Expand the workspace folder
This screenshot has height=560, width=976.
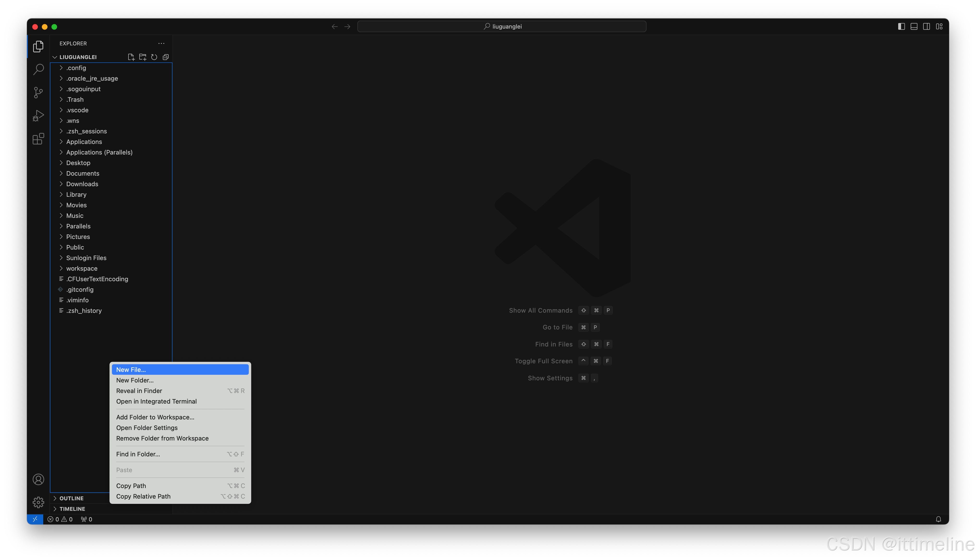click(x=82, y=268)
